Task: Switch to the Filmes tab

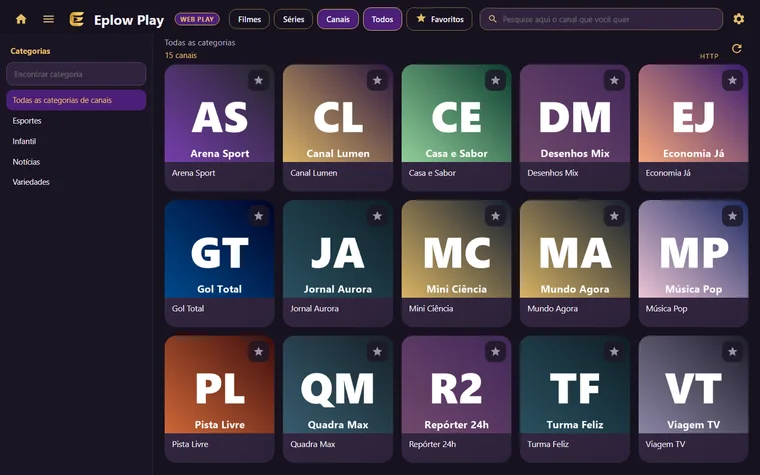Action: (x=250, y=19)
